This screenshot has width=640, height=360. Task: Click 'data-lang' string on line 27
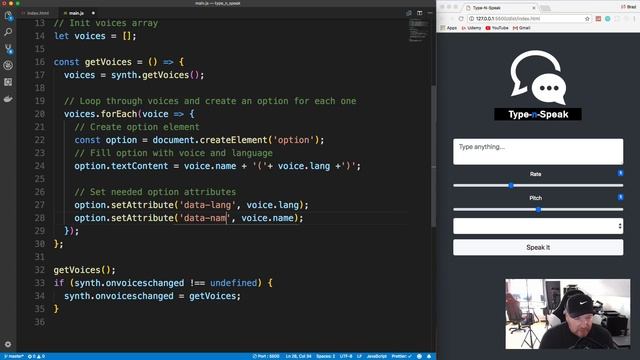pyautogui.click(x=207, y=205)
